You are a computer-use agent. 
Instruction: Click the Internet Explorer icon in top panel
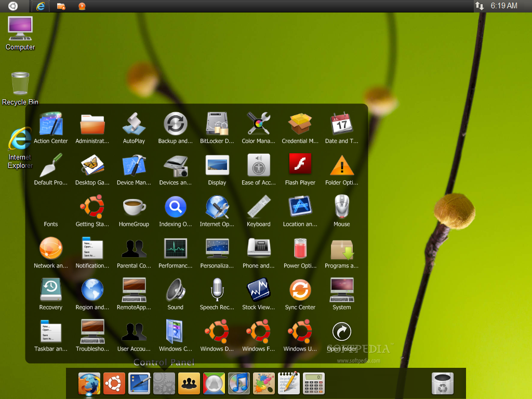pyautogui.click(x=41, y=6)
